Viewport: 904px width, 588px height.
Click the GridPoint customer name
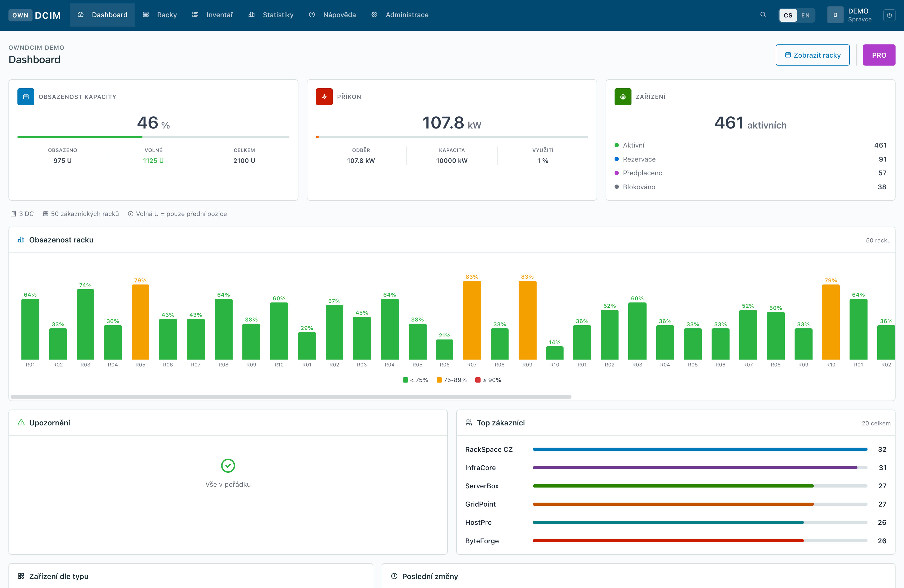[480, 504]
